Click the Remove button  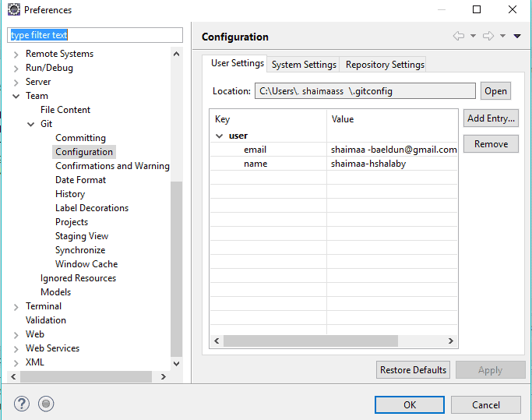pyautogui.click(x=490, y=144)
